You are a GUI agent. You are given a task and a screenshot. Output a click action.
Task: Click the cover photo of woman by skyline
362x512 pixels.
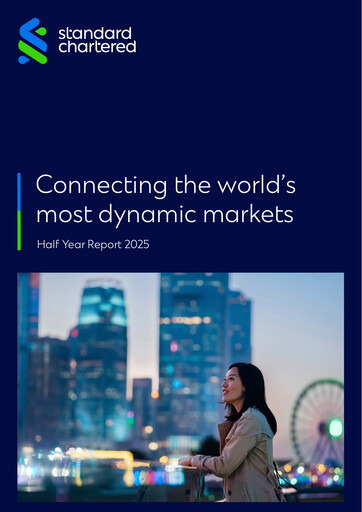181,387
